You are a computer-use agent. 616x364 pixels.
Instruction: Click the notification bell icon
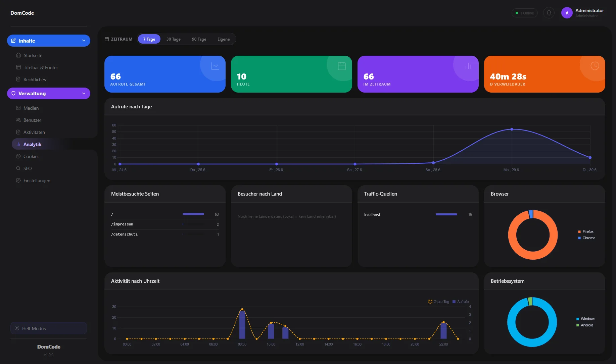[x=549, y=13]
